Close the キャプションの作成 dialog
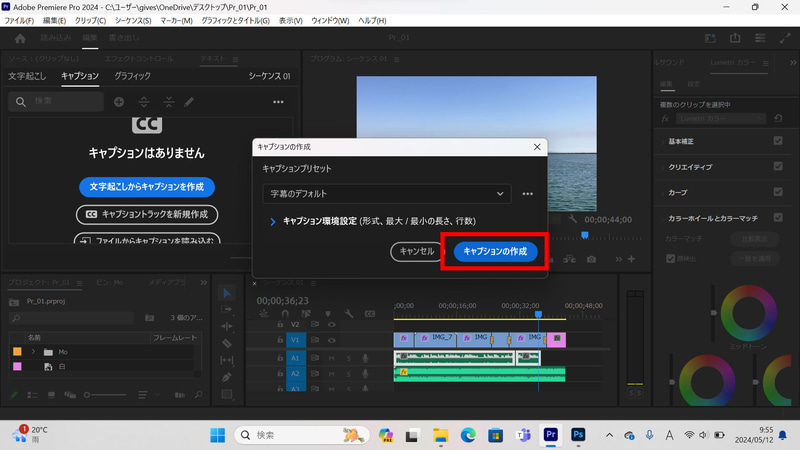The image size is (800, 450). (x=537, y=147)
